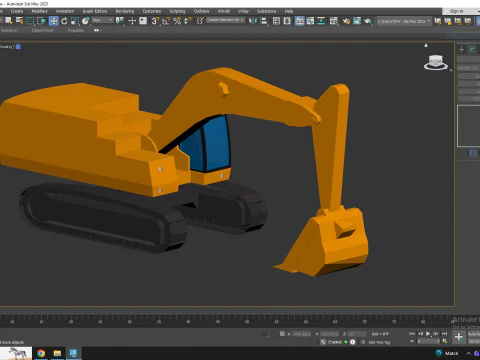Open the Substance menu
Screen dimensions: 480x360
pyautogui.click(x=267, y=11)
